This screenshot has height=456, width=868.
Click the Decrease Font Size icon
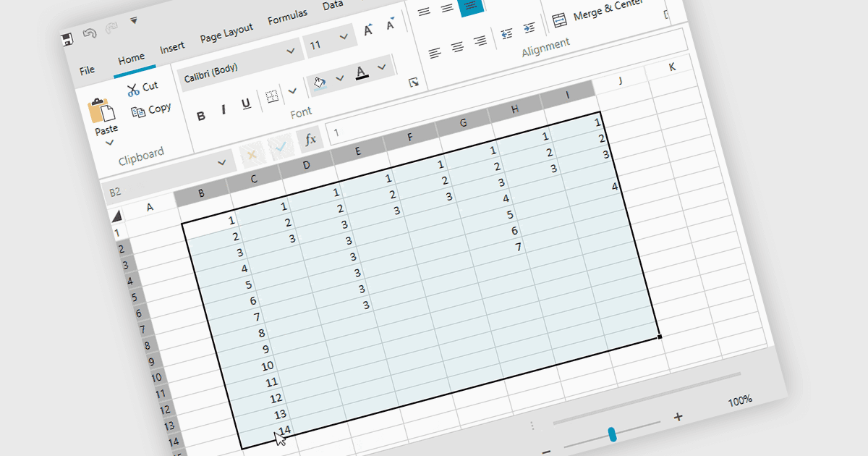[391, 25]
